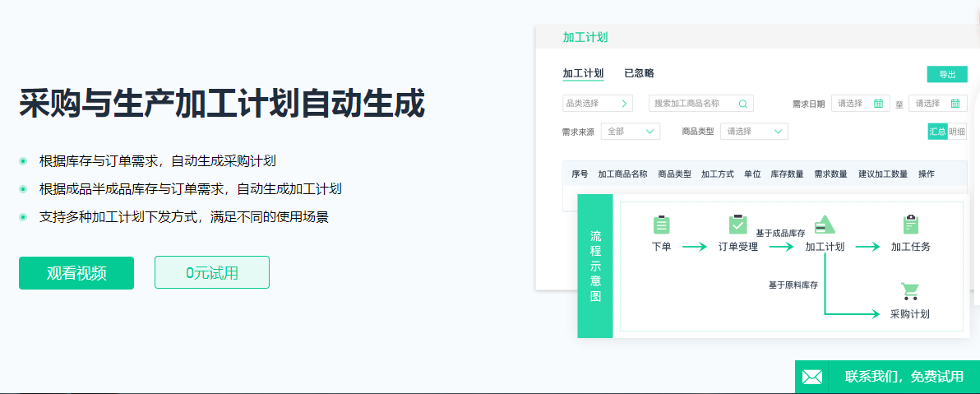The image size is (980, 394).
Task: Click the 下单 clipboard icon
Action: pyautogui.click(x=661, y=225)
